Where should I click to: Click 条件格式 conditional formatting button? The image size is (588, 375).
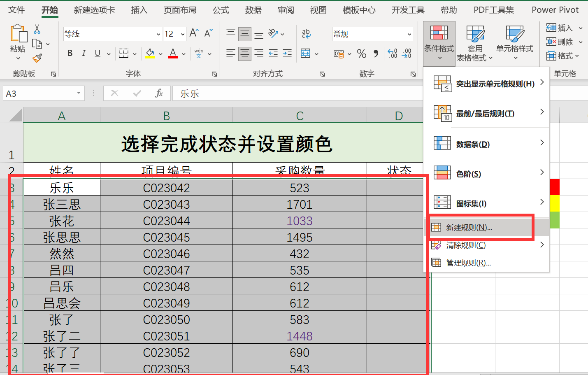(x=439, y=43)
